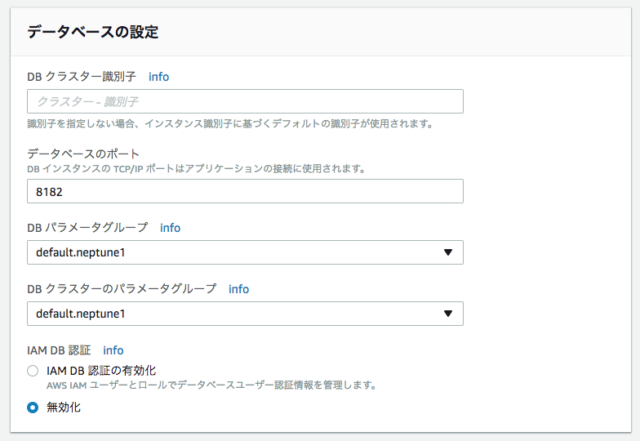Open info link beside DB クラスター識別子
Image resolution: width=640 pixels, height=441 pixels.
158,77
